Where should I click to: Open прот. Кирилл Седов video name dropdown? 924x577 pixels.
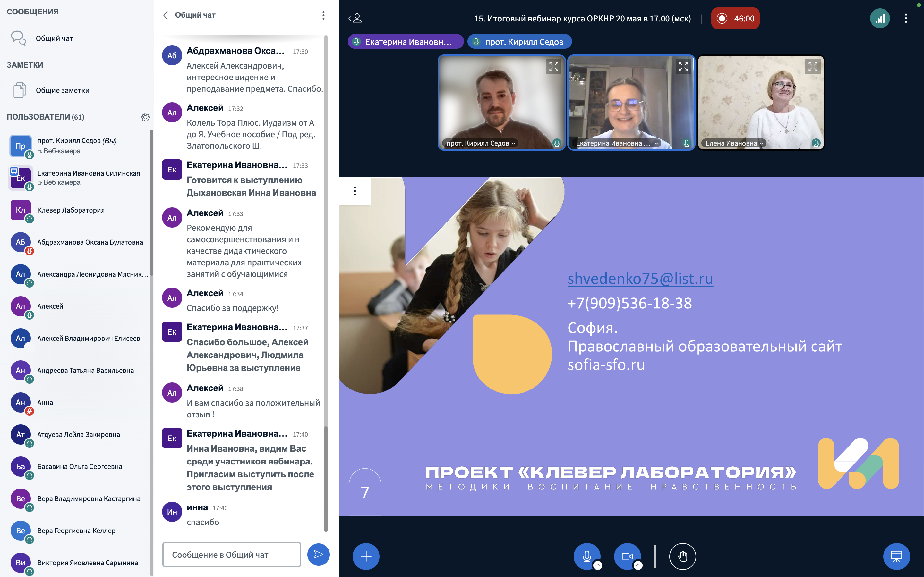coord(481,144)
